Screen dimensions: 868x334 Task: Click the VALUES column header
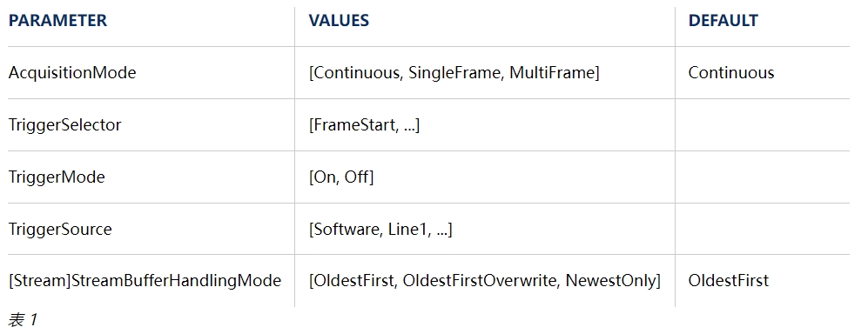[339, 21]
